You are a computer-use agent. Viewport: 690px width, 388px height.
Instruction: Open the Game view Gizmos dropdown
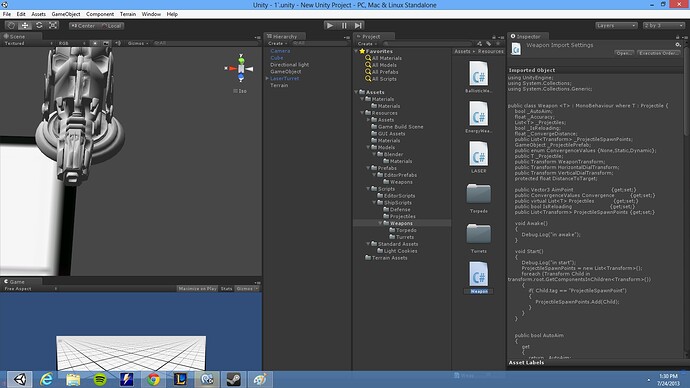246,289
